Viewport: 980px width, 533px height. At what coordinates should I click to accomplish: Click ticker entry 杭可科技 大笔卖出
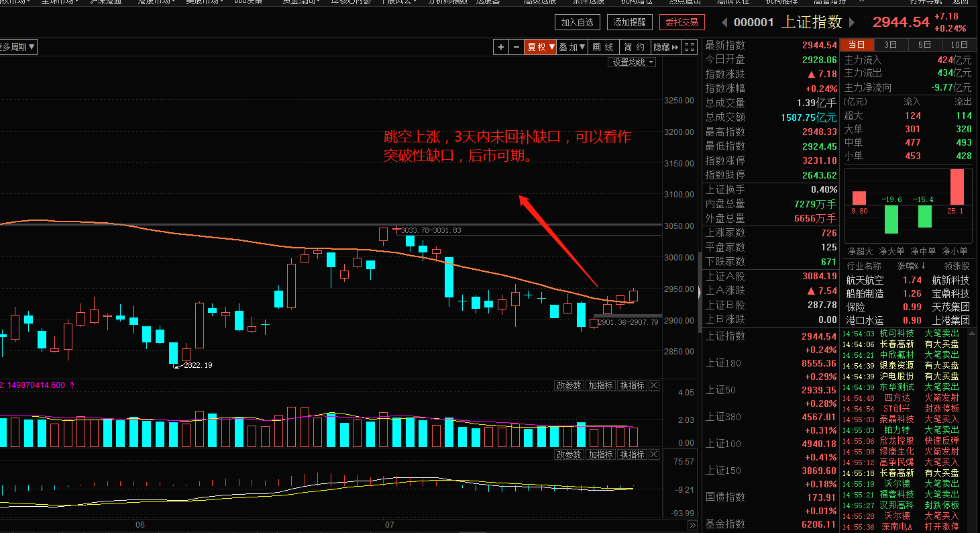(x=901, y=333)
